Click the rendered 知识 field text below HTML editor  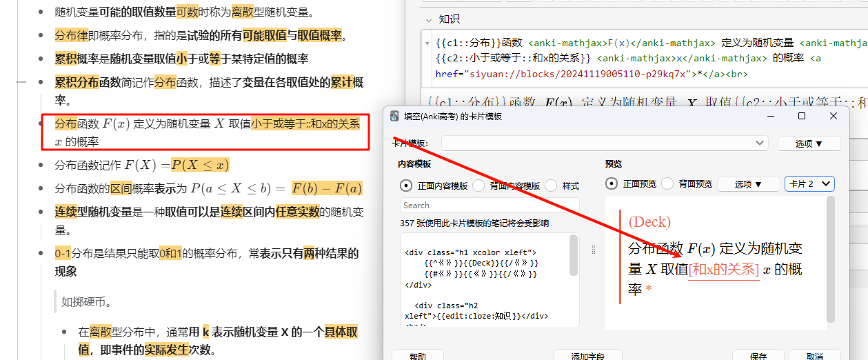click(646, 103)
